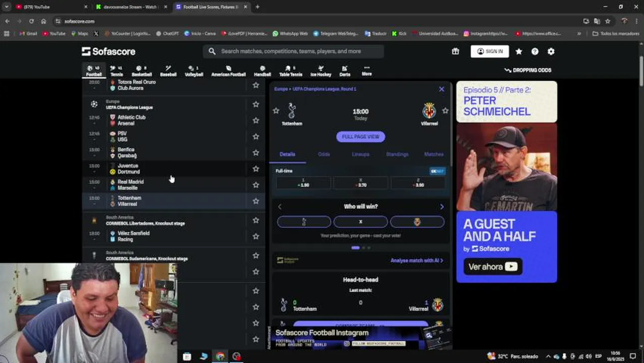Open the Gmail bookmark

click(28, 33)
